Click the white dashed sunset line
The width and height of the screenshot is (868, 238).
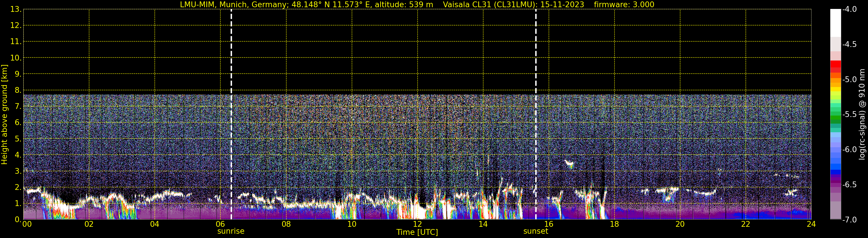[x=536, y=114]
